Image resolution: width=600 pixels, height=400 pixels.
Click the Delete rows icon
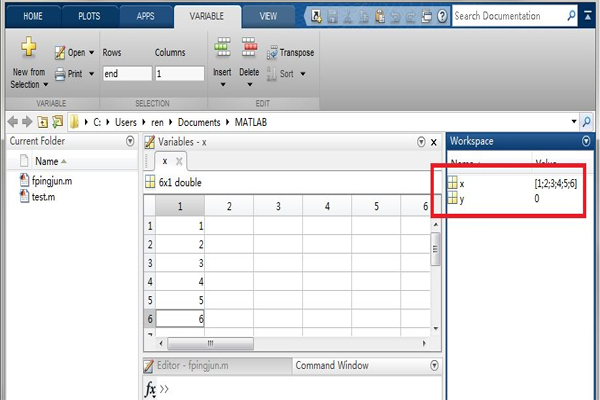coord(249,47)
